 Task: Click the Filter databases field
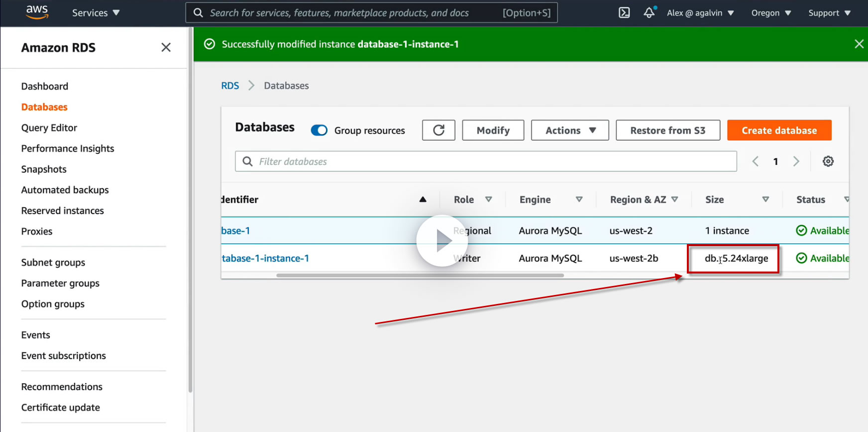point(486,161)
